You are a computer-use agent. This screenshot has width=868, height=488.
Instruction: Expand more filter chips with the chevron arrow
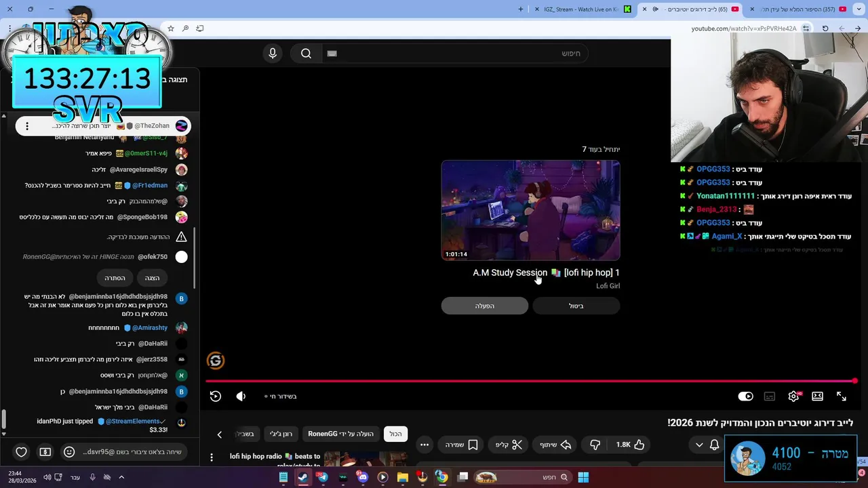point(219,434)
